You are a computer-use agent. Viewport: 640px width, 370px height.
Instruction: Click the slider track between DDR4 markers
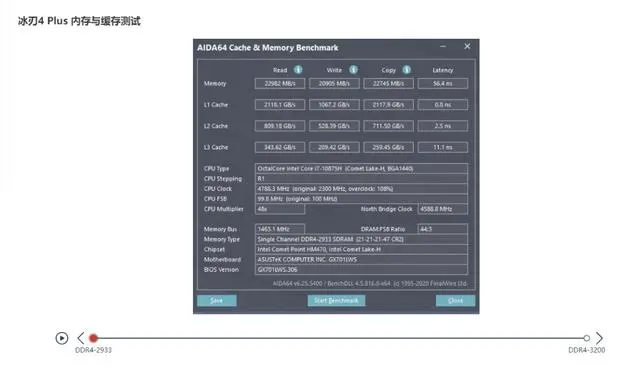(340, 338)
